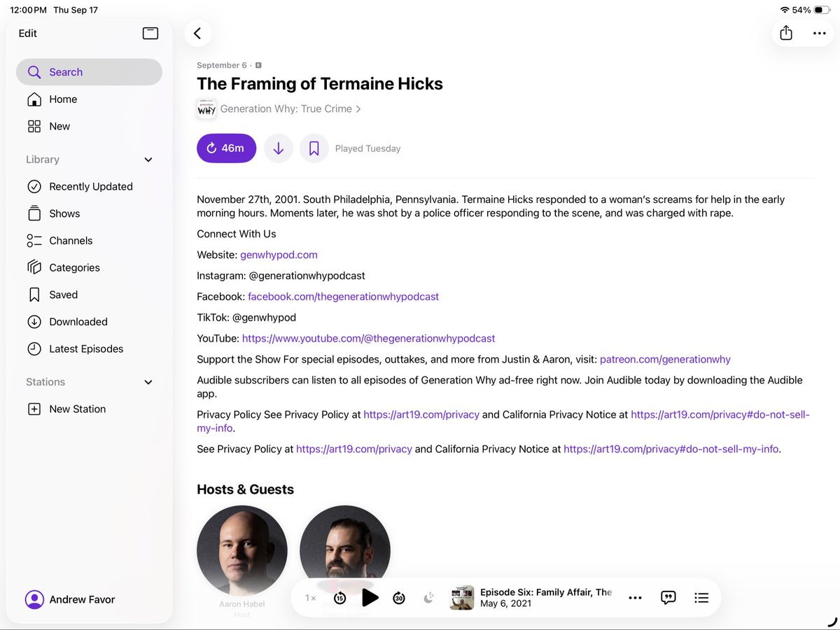Image resolution: width=840 pixels, height=630 pixels.
Task: Download the episode with arrow icon
Action: [x=278, y=148]
